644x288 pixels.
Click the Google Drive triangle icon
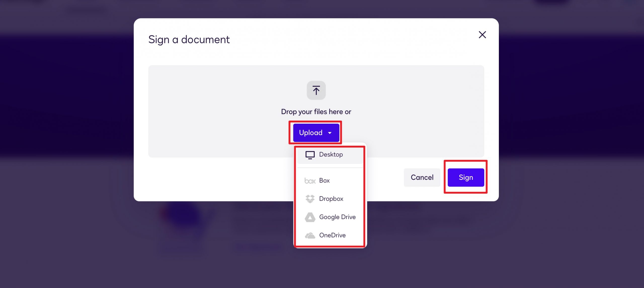coord(310,217)
